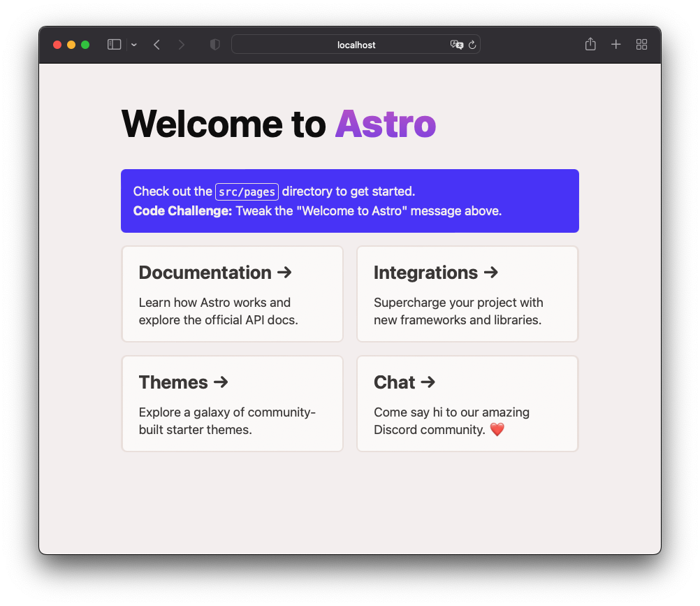Open the sidebar options dropdown chevron
The image size is (700, 606).
[x=134, y=45]
